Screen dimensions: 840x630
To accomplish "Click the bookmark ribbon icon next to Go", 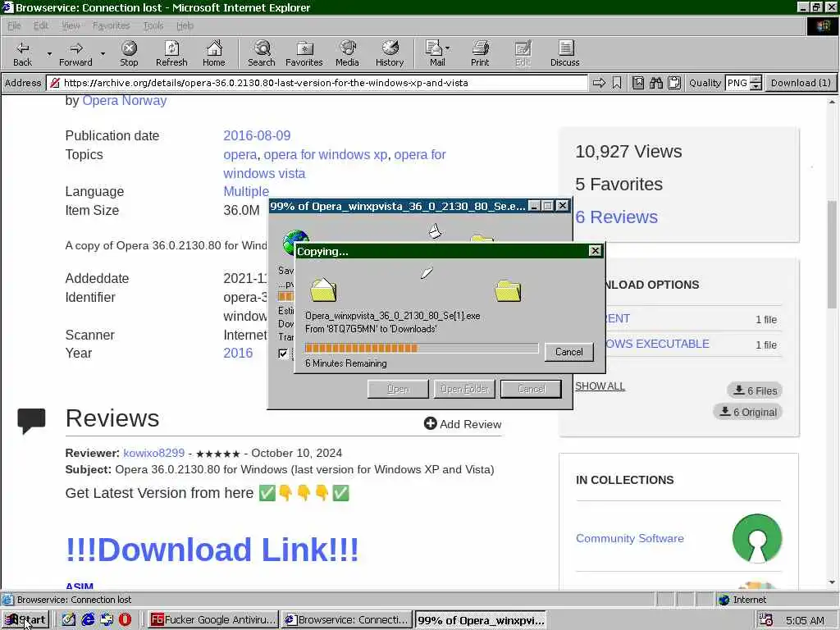I will coord(617,83).
